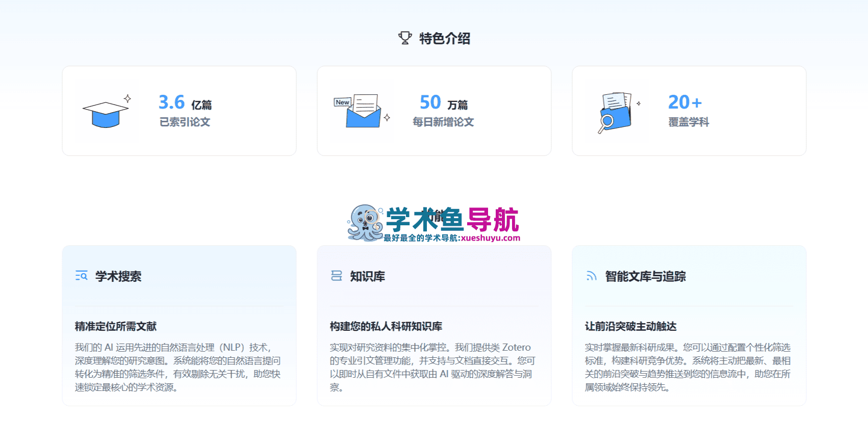Click the 学术搜索 search-list icon
This screenshot has height=447, width=868.
click(x=82, y=276)
